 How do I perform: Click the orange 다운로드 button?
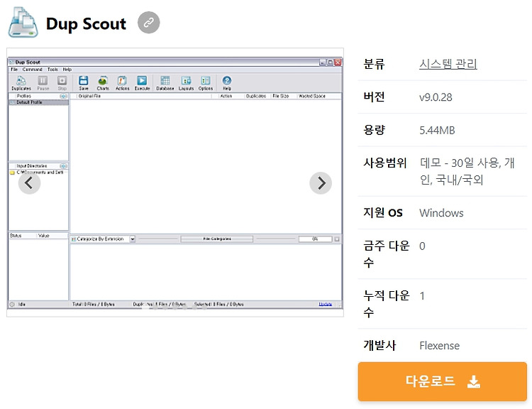click(x=443, y=381)
